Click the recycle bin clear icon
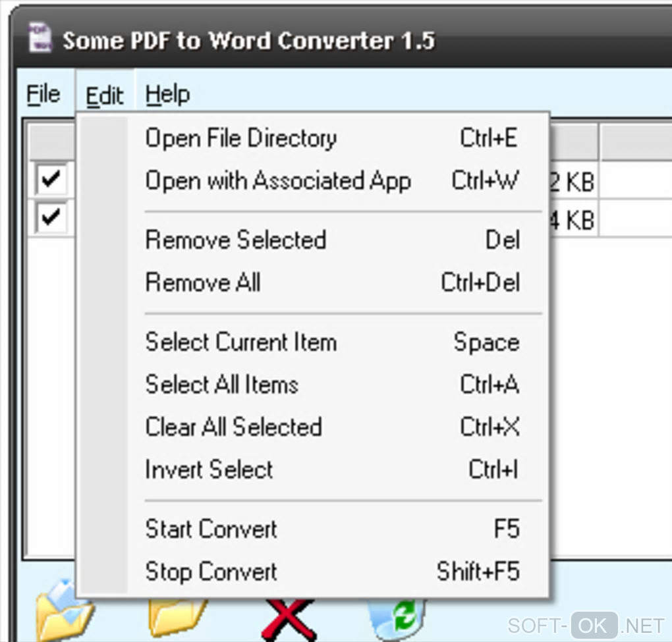672x642 pixels. point(397,619)
